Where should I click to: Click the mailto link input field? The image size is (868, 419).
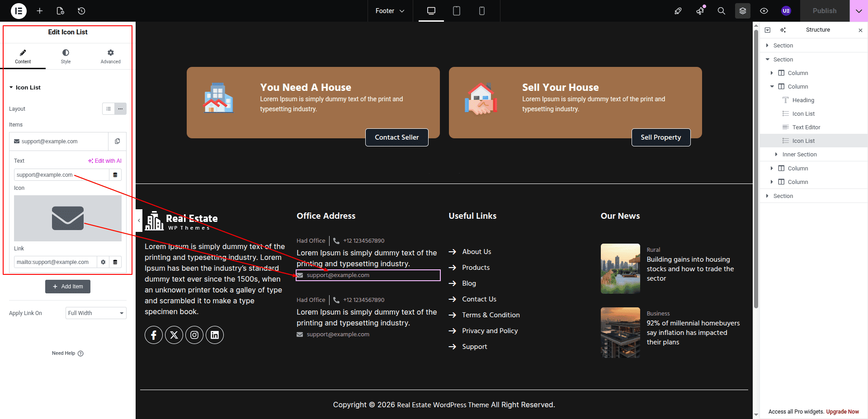pyautogui.click(x=55, y=262)
